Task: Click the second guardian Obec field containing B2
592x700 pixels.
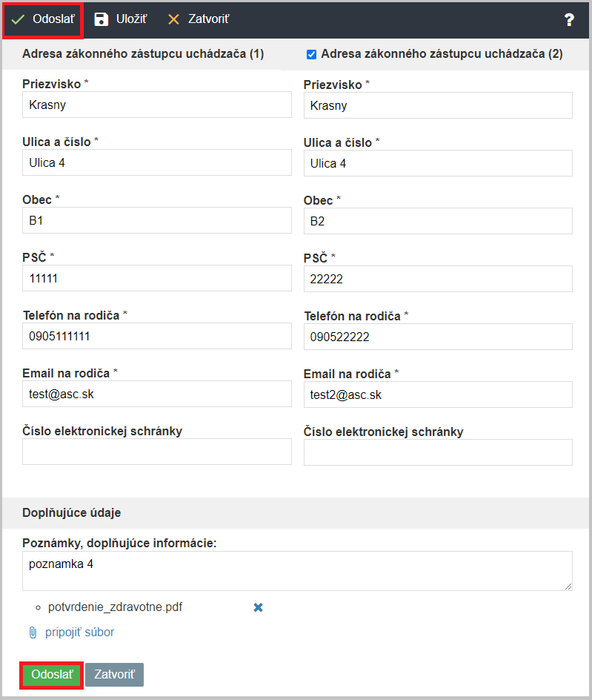Action: (438, 221)
